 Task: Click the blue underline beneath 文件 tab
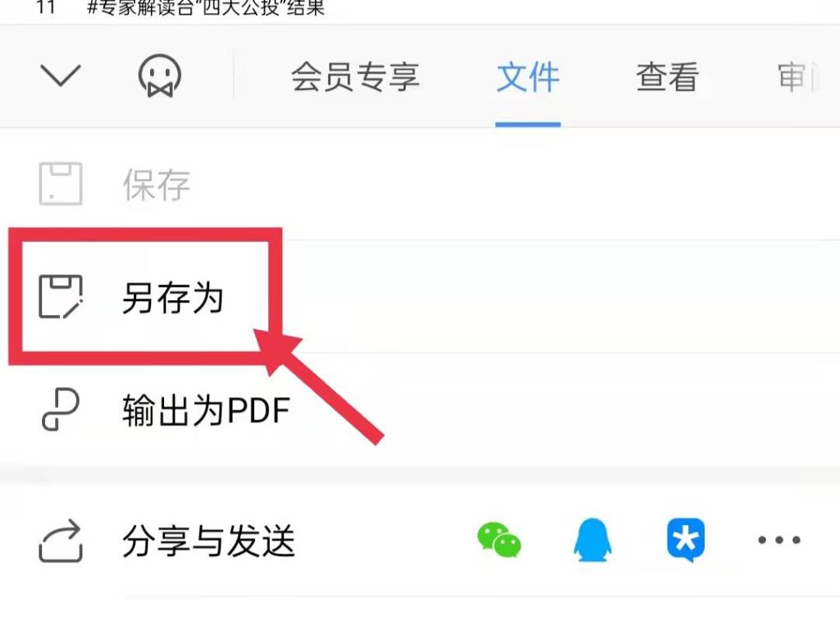(527, 125)
